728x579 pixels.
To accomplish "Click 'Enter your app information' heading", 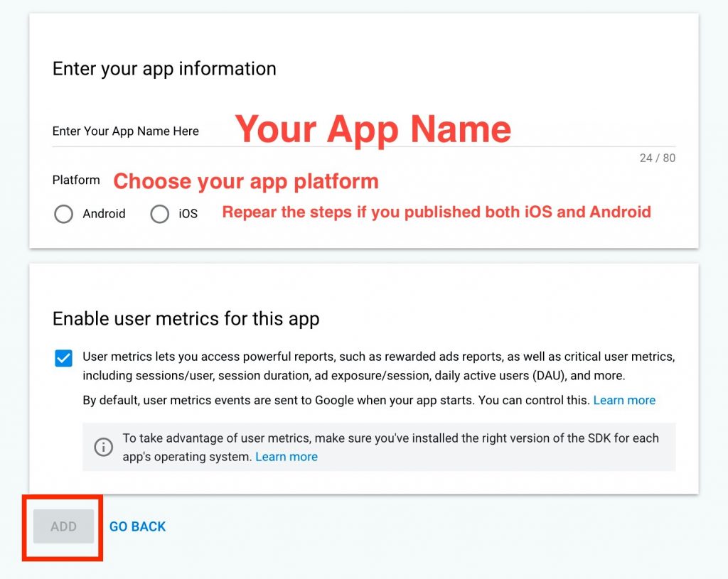I will pyautogui.click(x=164, y=69).
